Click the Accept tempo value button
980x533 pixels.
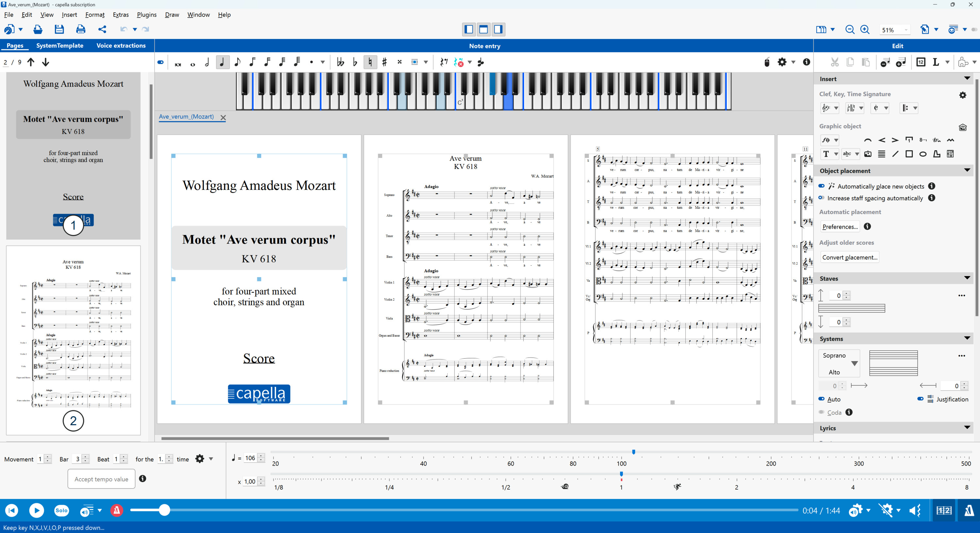[x=101, y=479]
